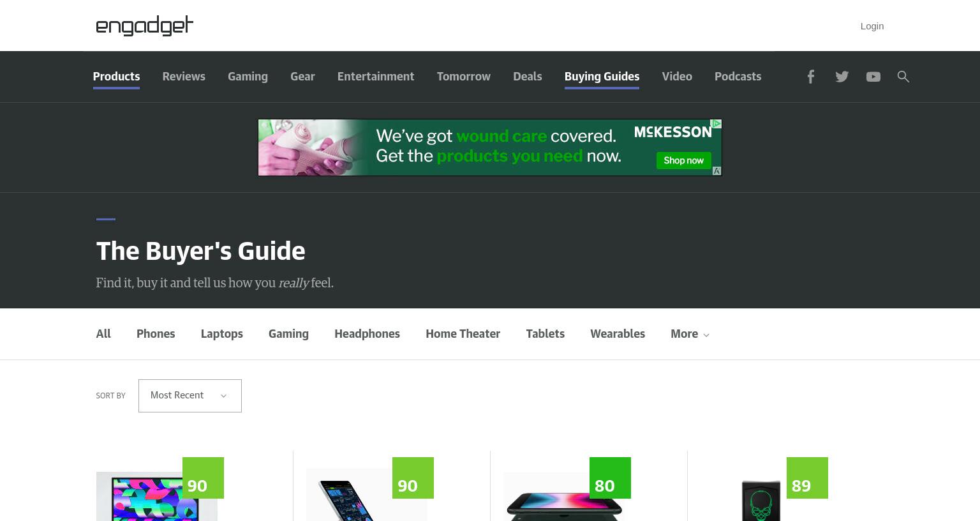Go to Podcasts section

(x=738, y=77)
